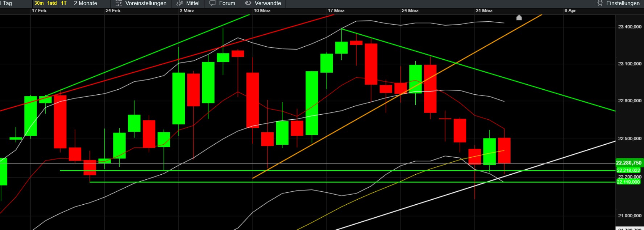Image resolution: width=644 pixels, height=230 pixels.
Task: Open the Tag period selector
Action: tap(7, 3)
